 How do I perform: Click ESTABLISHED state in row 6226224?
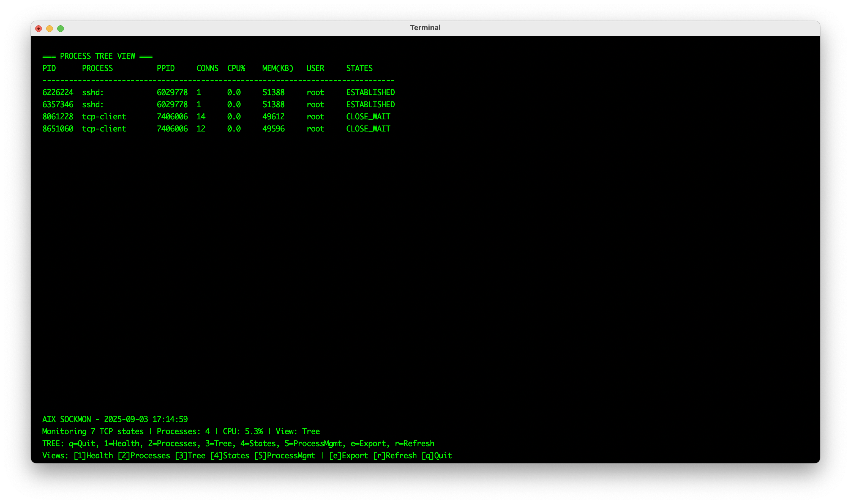click(x=371, y=92)
